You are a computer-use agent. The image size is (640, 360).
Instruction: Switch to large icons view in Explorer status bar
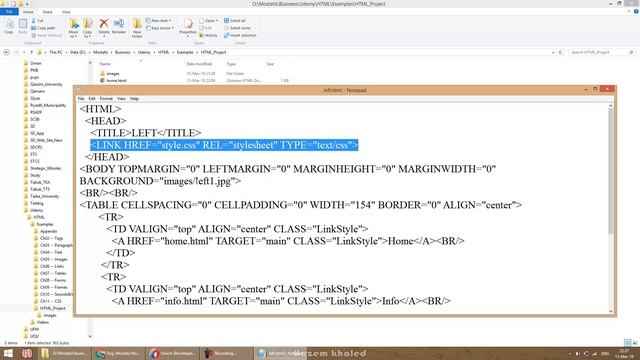635,343
